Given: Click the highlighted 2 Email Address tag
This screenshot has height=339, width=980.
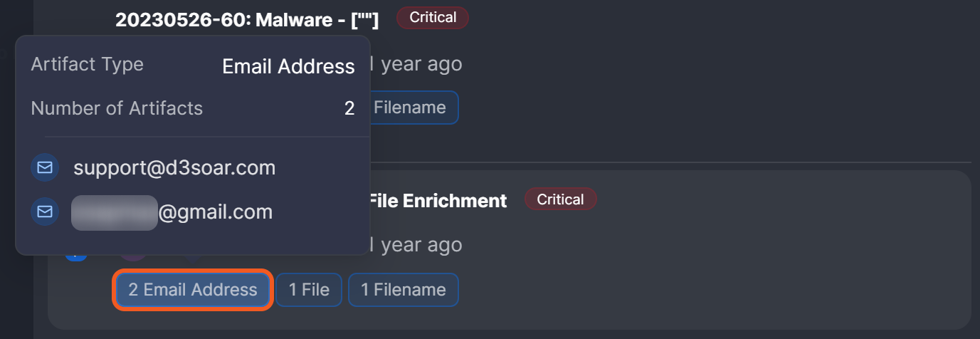Looking at the screenshot, I should tap(193, 290).
